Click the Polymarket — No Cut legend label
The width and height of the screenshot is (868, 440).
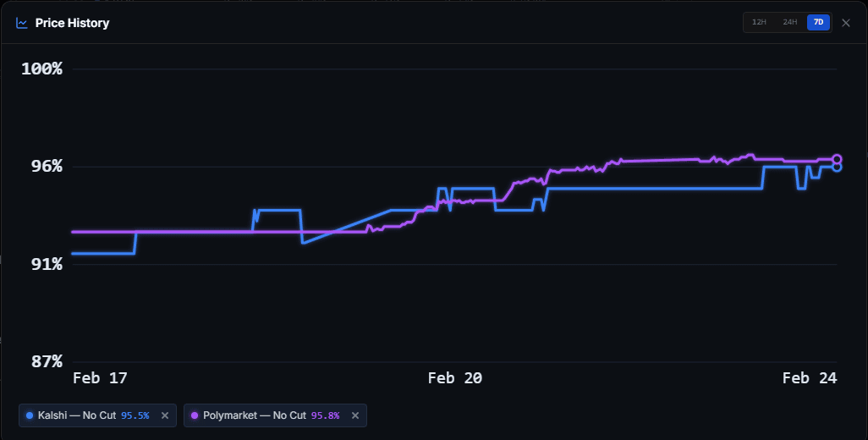255,415
